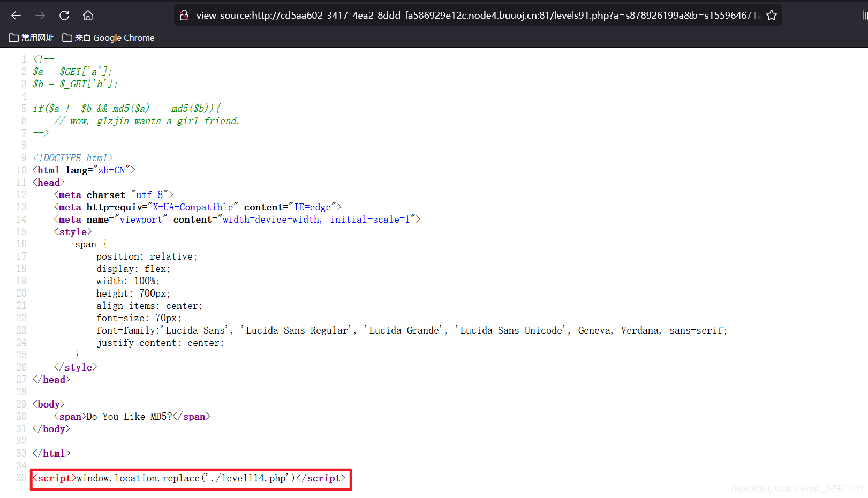Click the viewport meta tag line

point(237,220)
